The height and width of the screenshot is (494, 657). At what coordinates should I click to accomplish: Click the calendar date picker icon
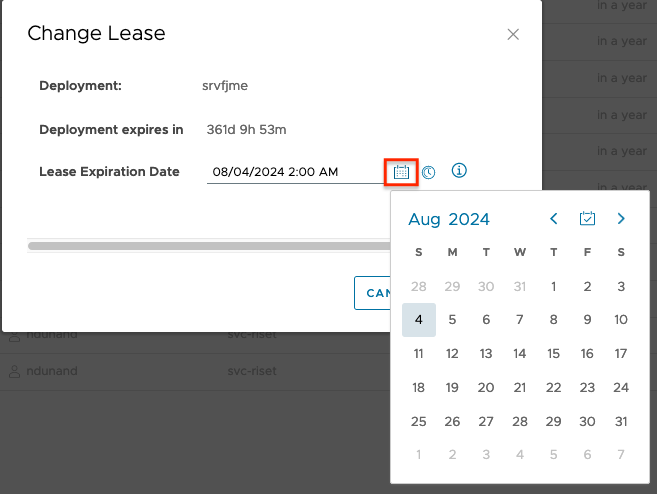401,172
